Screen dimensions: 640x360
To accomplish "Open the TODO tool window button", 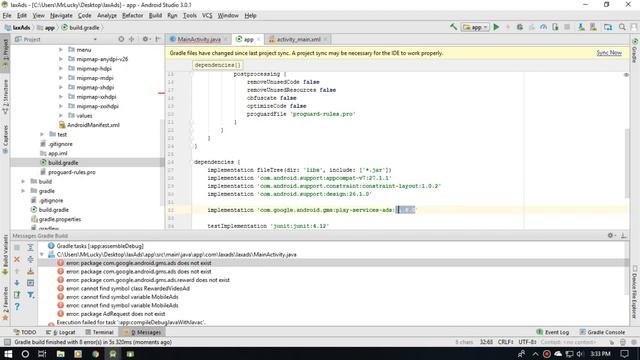I will click(25, 332).
